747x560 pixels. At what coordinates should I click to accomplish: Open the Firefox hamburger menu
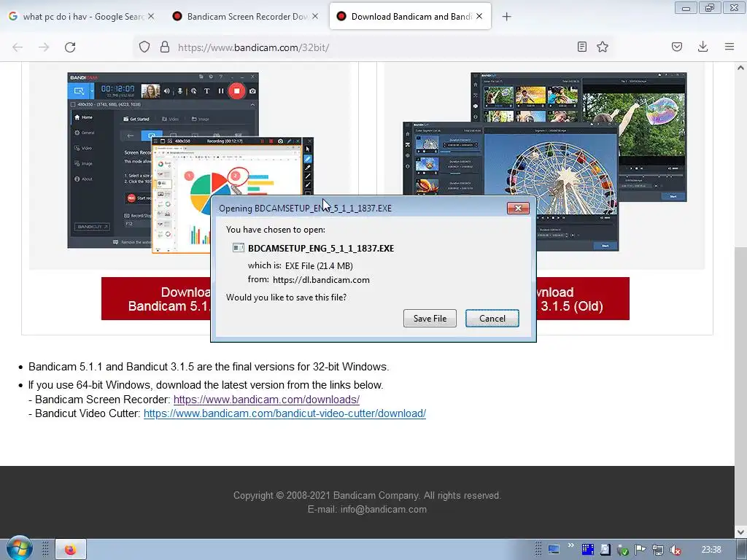[x=729, y=47]
